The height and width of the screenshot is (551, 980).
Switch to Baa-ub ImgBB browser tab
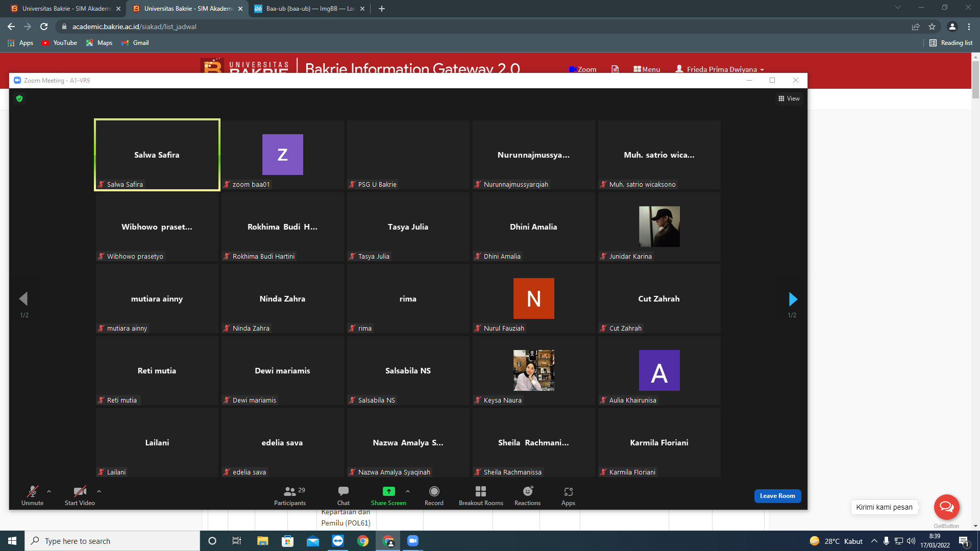[309, 9]
